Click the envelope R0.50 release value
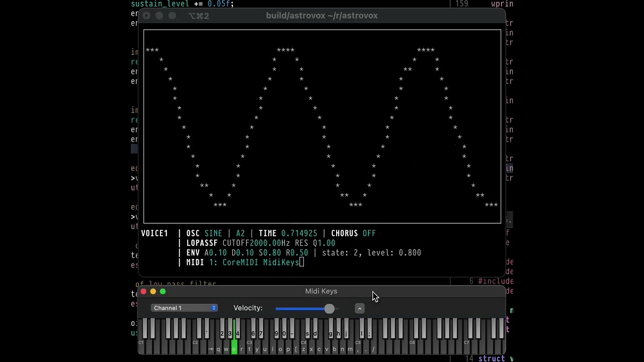Screen dimensions: 644x362 coord(297,253)
